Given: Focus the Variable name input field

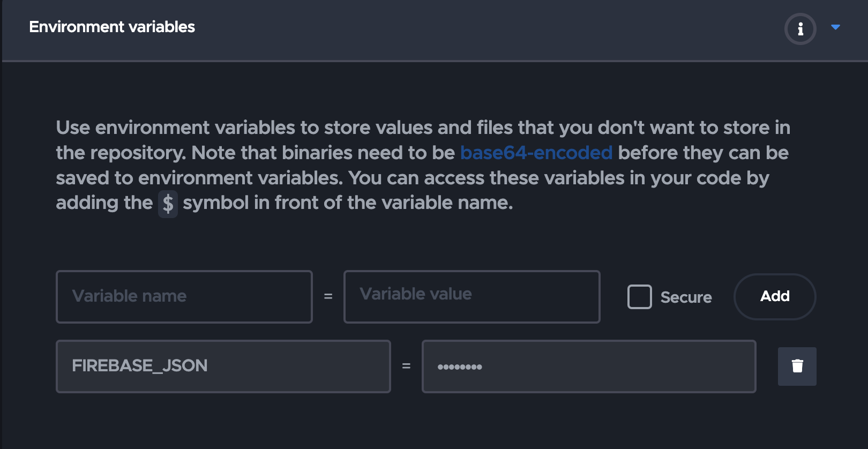Looking at the screenshot, I should (x=184, y=297).
